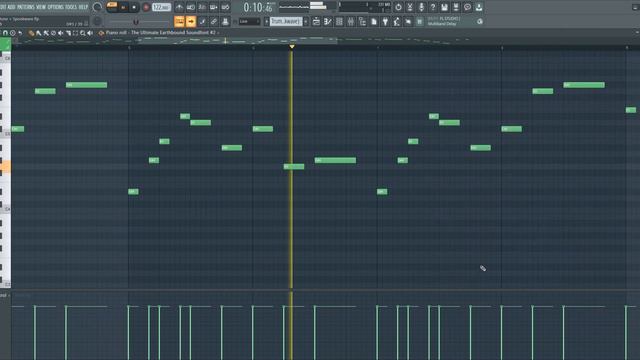Open the Playlist window icon
The width and height of the screenshot is (640, 360).
(x=316, y=21)
